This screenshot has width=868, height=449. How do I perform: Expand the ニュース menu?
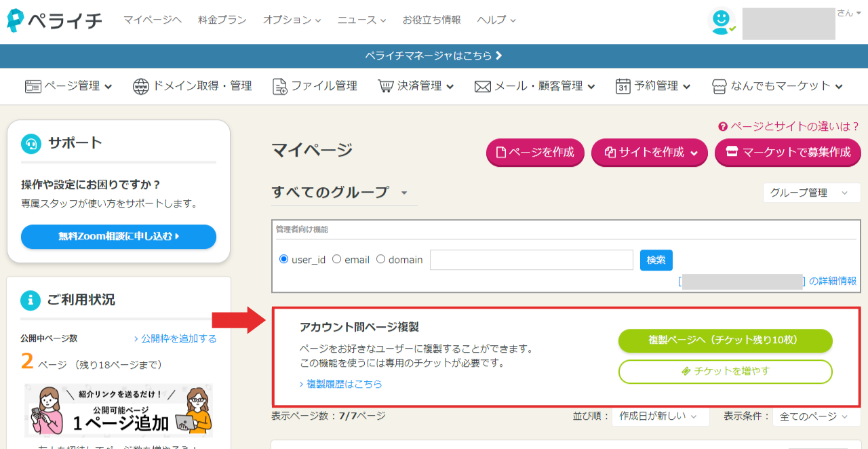(x=361, y=20)
